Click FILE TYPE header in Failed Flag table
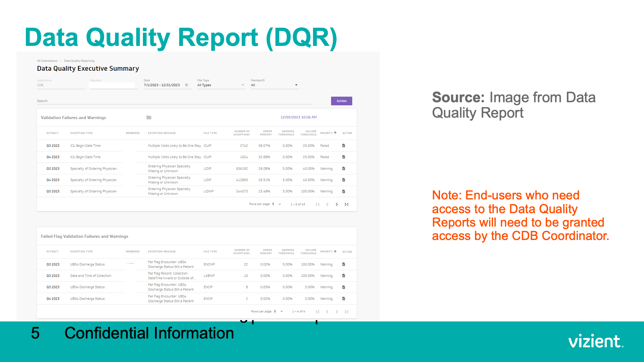 pyautogui.click(x=210, y=252)
